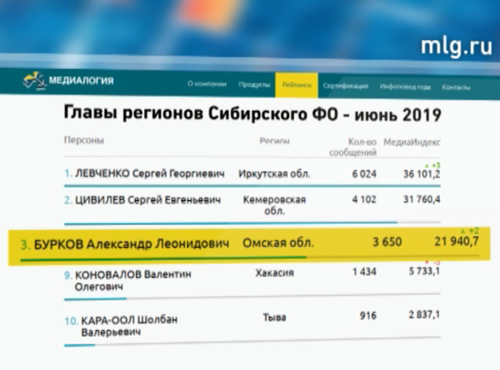
Task: Click message count '3 650'
Action: click(x=387, y=242)
